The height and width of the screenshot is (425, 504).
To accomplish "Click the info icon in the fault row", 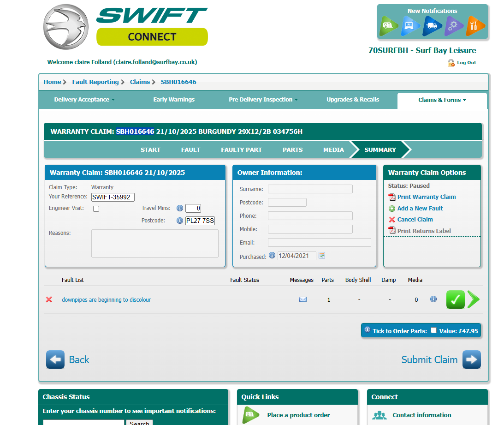I will click(433, 299).
